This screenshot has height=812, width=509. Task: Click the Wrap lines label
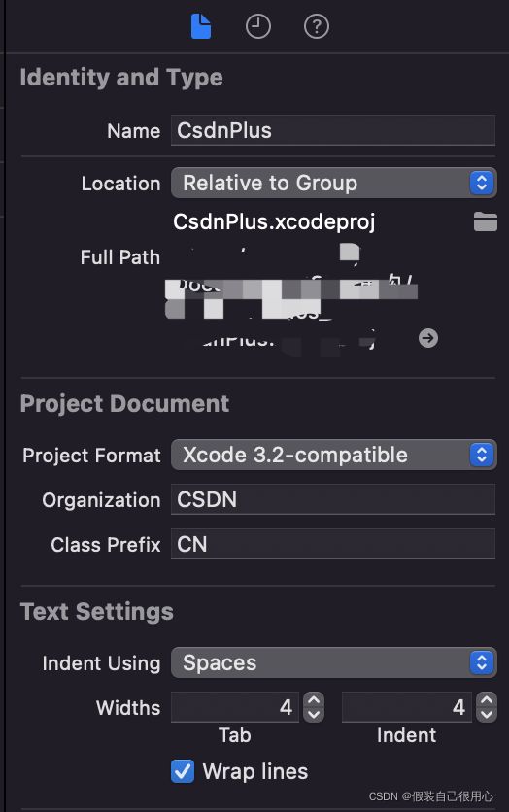click(x=255, y=771)
